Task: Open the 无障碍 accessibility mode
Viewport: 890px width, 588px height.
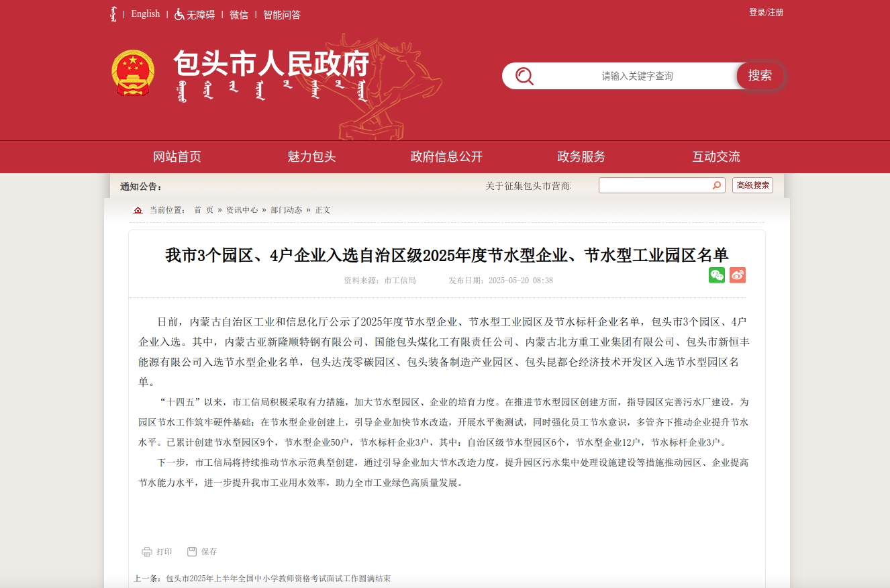Action: pyautogui.click(x=195, y=15)
